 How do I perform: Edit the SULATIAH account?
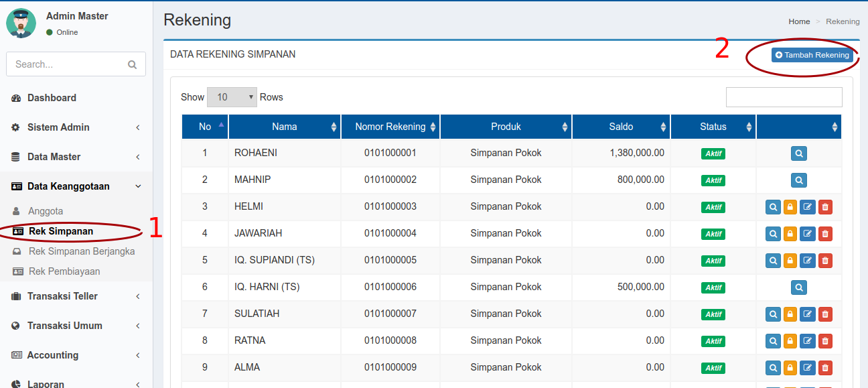(808, 314)
